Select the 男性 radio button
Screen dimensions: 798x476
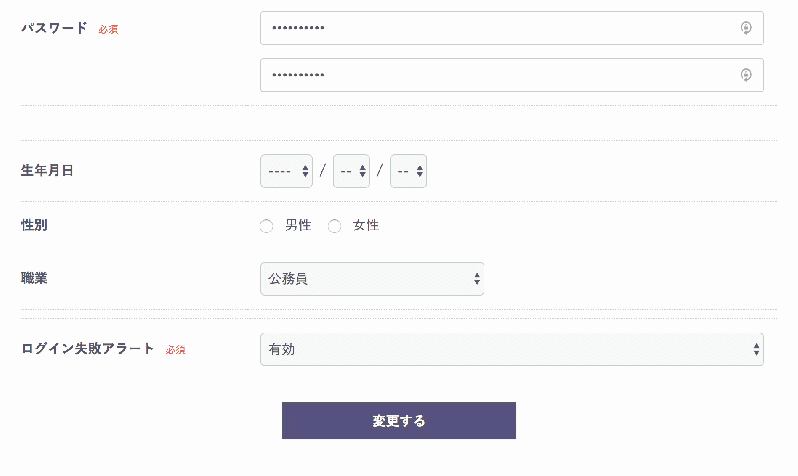click(266, 226)
